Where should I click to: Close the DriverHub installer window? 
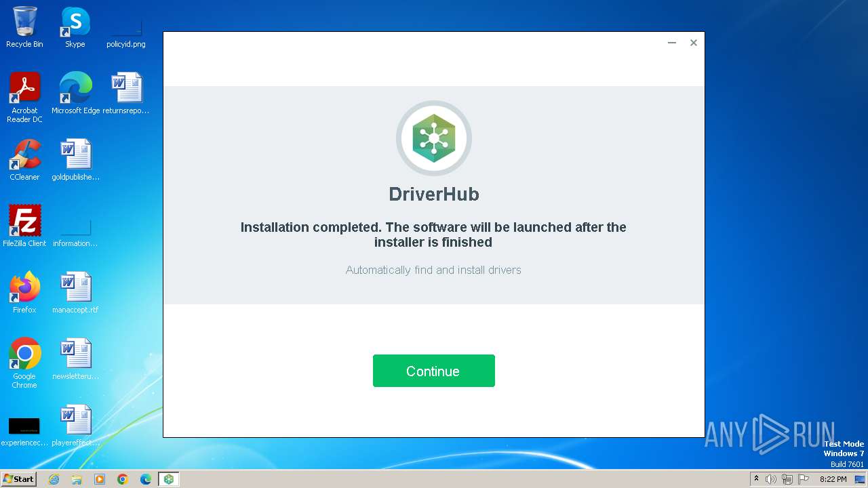694,43
